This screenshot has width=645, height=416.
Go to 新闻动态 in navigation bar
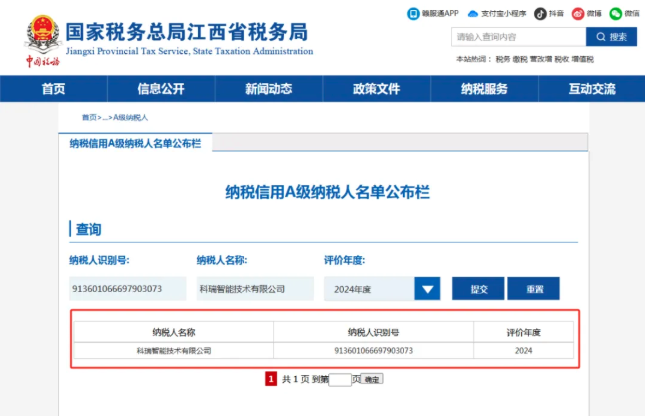pos(269,89)
